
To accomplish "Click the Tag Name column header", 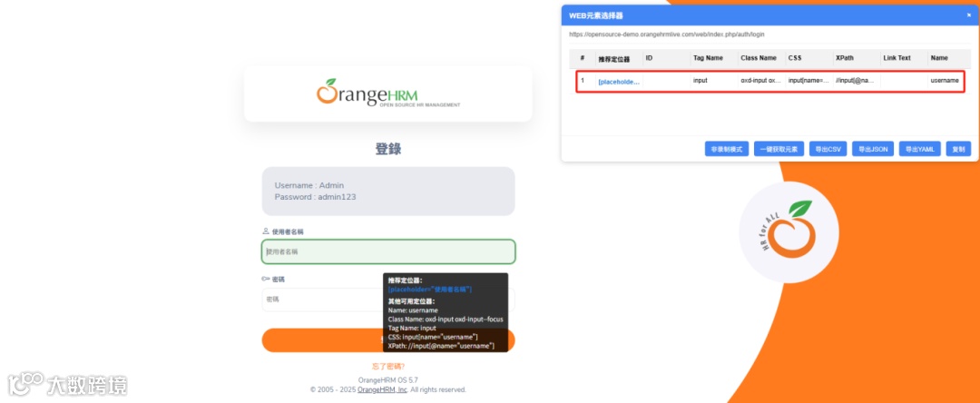I will pos(708,57).
